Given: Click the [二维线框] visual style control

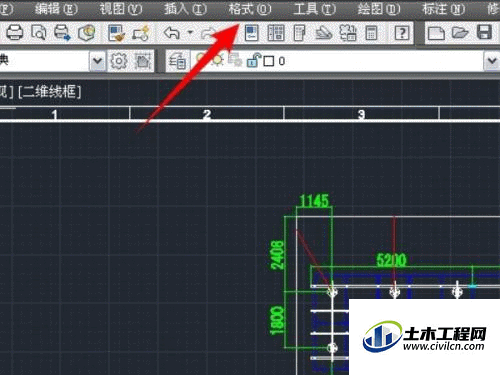Looking at the screenshot, I should [50, 92].
